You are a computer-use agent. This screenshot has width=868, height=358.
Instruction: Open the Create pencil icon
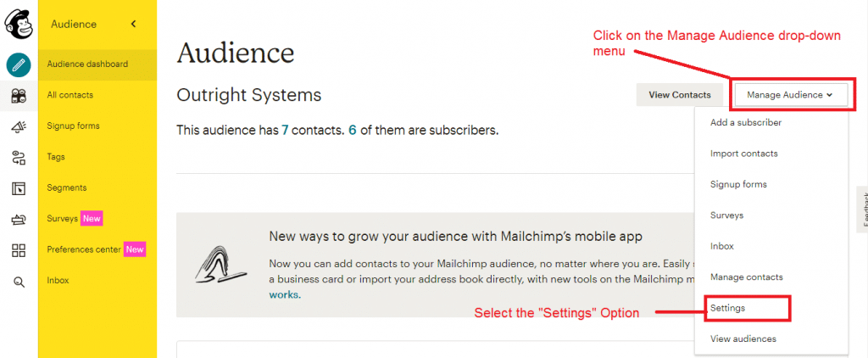(x=19, y=64)
